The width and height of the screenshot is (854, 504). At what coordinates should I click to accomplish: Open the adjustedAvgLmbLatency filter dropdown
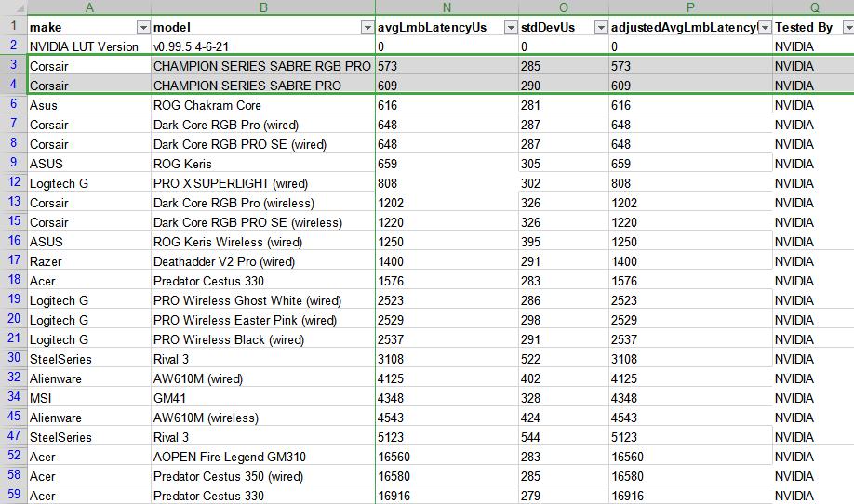pyautogui.click(x=766, y=27)
